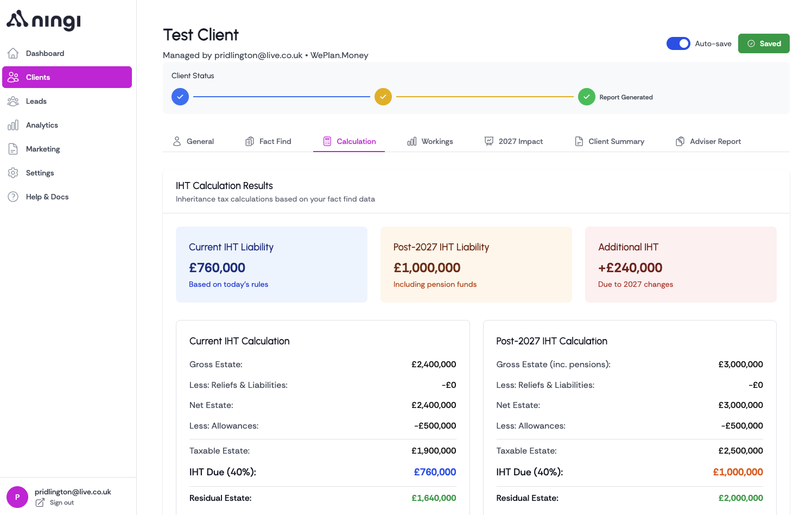The width and height of the screenshot is (812, 515).
Task: Open the Workings tab
Action: point(430,141)
